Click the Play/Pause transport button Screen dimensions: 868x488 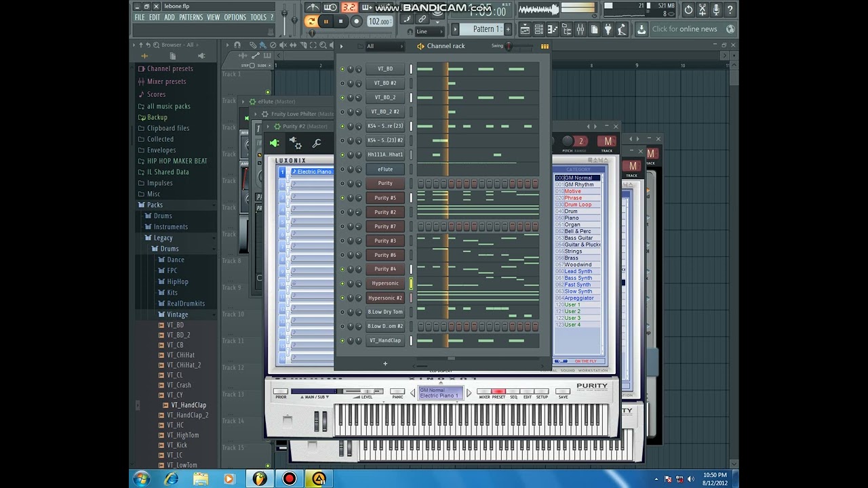[x=325, y=21]
